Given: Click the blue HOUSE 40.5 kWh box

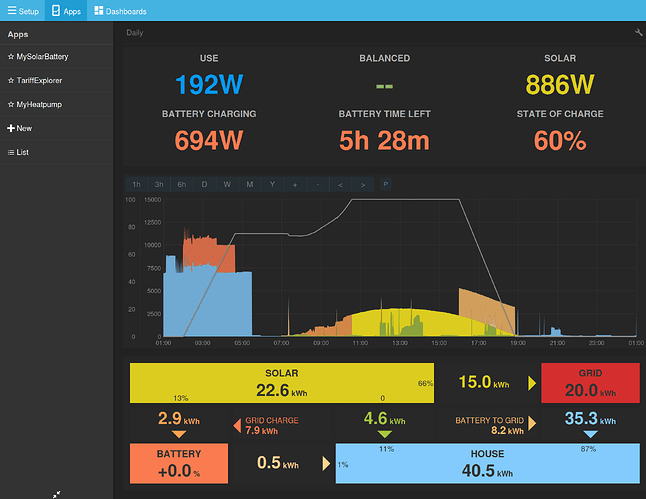Looking at the screenshot, I should coord(488,464).
